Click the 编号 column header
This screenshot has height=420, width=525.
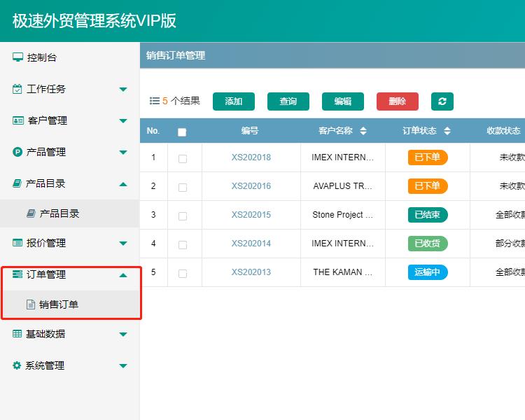tap(250, 131)
